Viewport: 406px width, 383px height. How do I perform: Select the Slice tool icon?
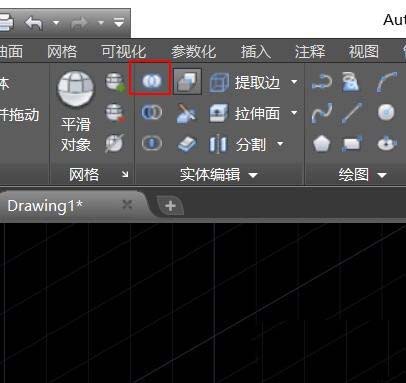[186, 113]
